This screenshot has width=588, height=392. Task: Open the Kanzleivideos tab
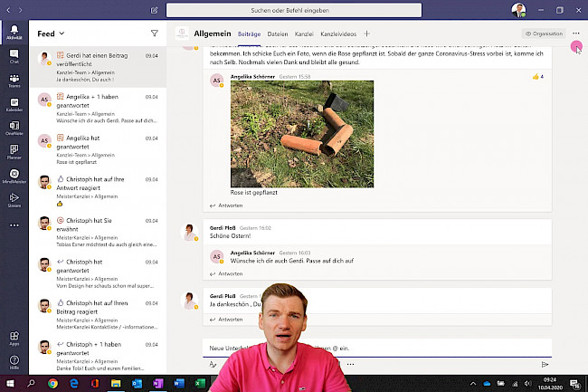point(339,33)
